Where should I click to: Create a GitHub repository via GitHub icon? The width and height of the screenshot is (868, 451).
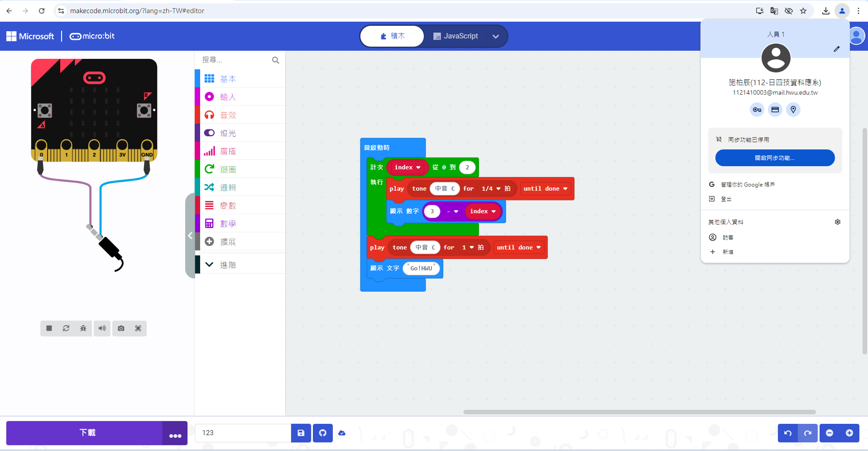tap(323, 433)
